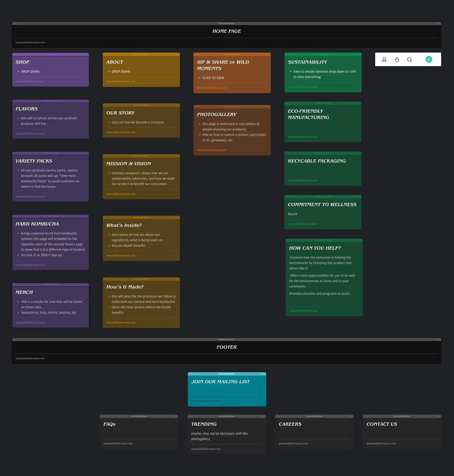Click the user account profile icon
Image resolution: width=454 pixels, height=476 pixels.
tap(384, 60)
